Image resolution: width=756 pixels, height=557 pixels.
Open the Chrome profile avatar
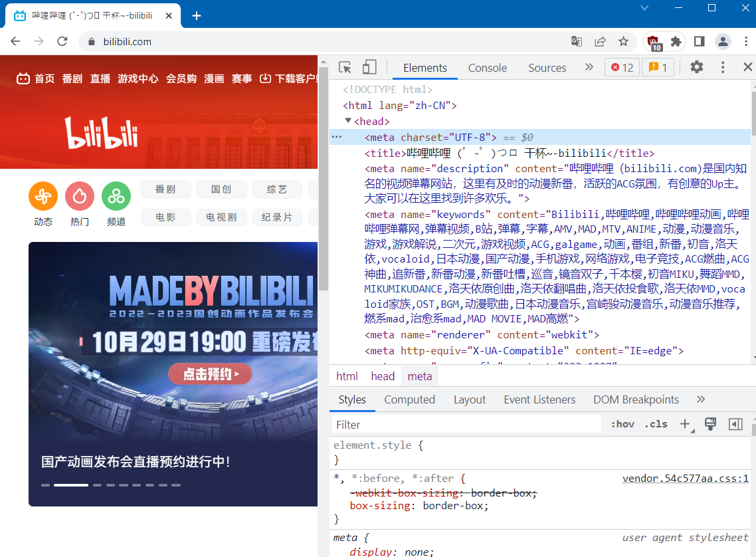723,41
